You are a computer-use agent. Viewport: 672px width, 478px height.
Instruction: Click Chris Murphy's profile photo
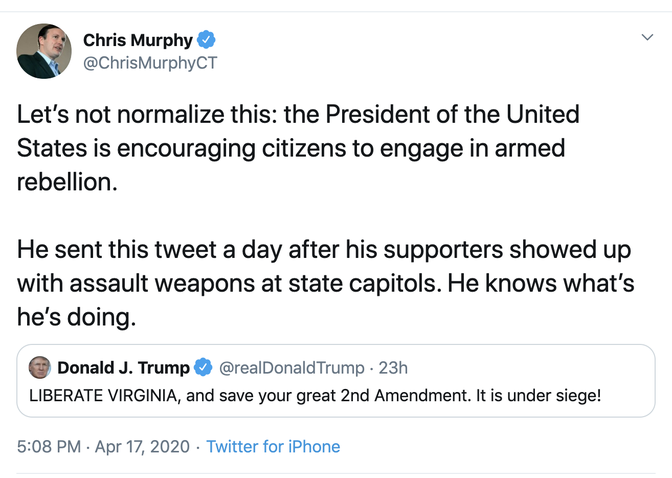43,50
